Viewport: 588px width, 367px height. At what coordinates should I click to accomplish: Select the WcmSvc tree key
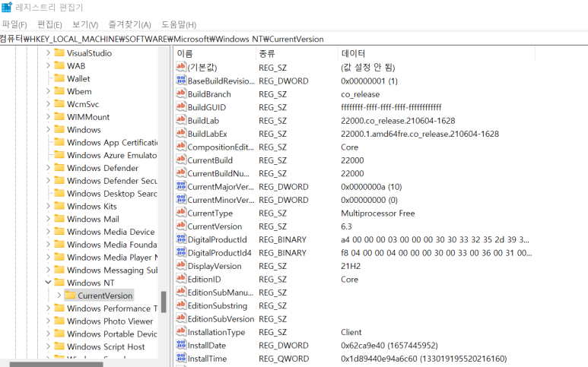[x=82, y=104]
